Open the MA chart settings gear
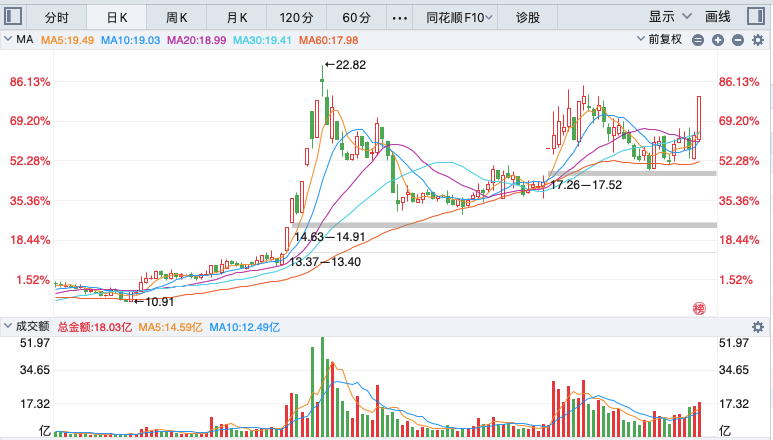773x440 pixels. point(758,40)
